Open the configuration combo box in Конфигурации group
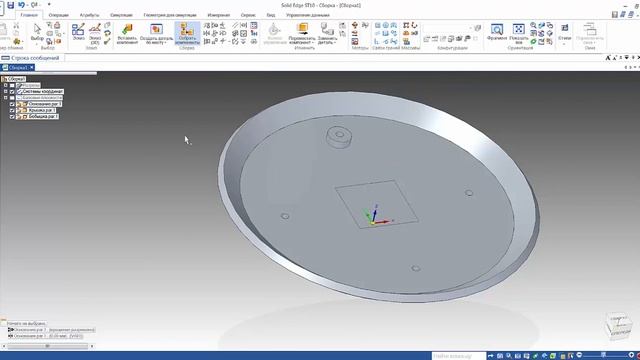The height and width of the screenshot is (360, 640). 448,28
